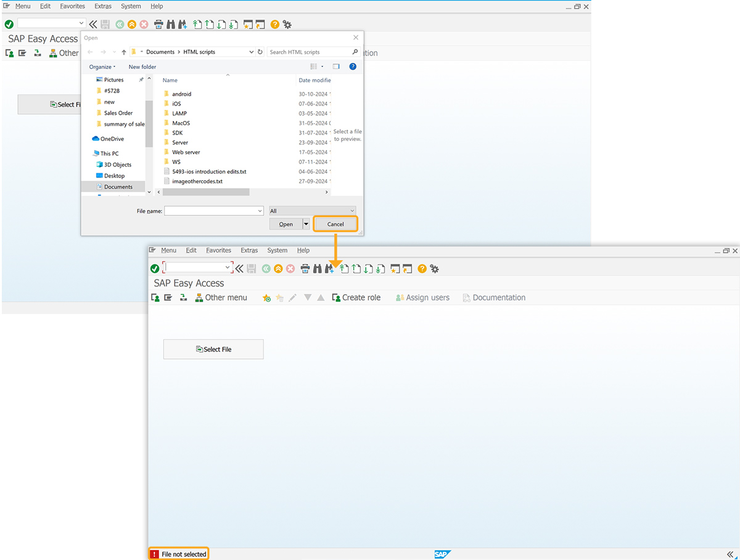Click First Page icon in lower SAP toolbar
Screen dimensions: 740x560
[344, 269]
